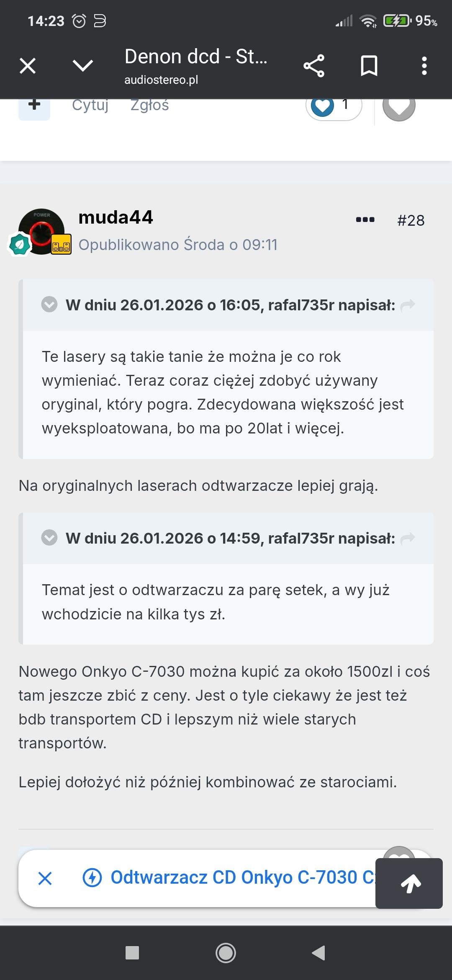Open muda44 username profile link
The image size is (452, 980).
[116, 217]
